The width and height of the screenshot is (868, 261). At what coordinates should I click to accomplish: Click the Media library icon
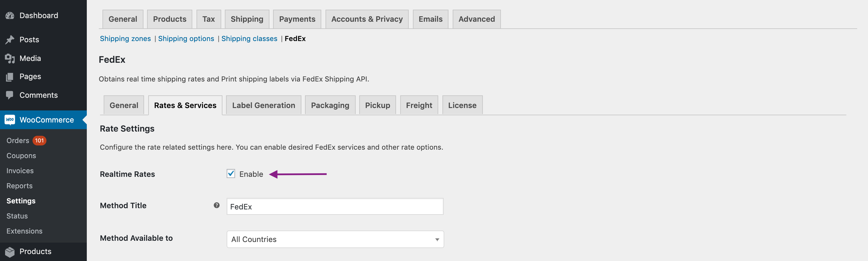pos(10,59)
